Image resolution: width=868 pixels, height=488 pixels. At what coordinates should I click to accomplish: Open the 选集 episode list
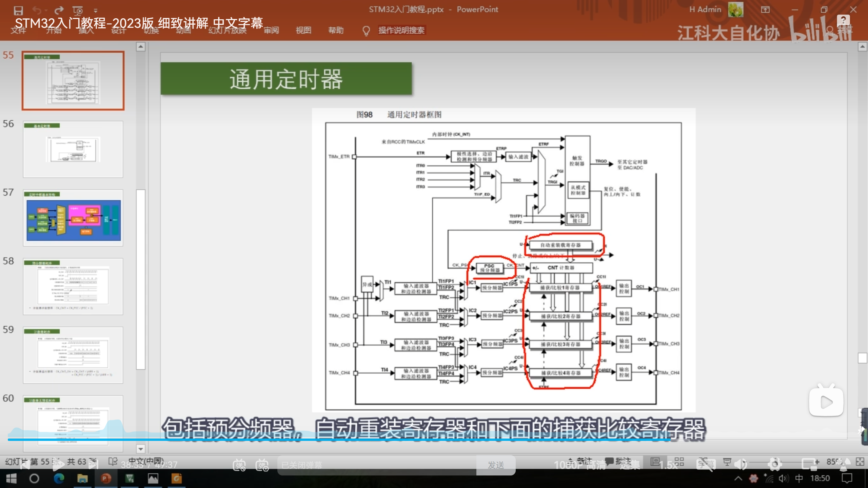coord(630,465)
